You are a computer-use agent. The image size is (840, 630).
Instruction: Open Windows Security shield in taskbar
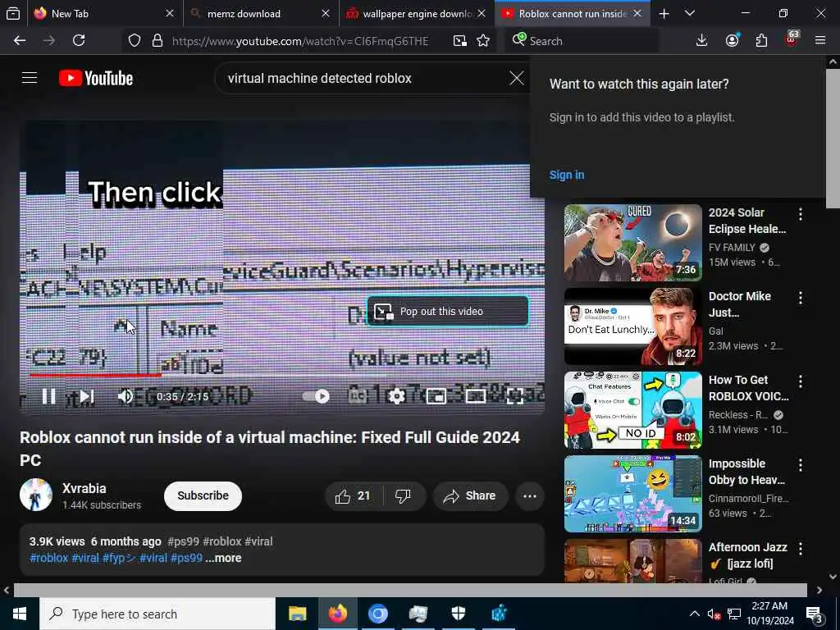(459, 614)
